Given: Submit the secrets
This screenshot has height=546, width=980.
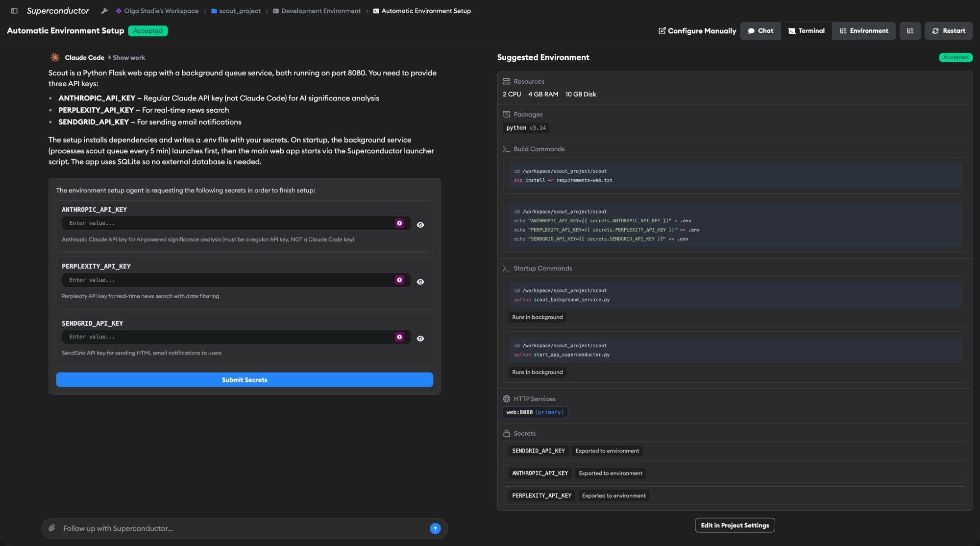Looking at the screenshot, I should pos(245,380).
